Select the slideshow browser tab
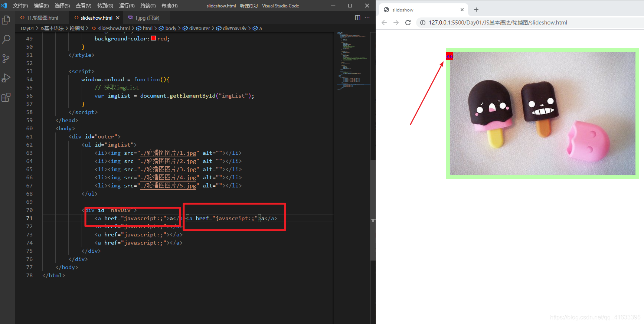The image size is (644, 324). [x=423, y=10]
